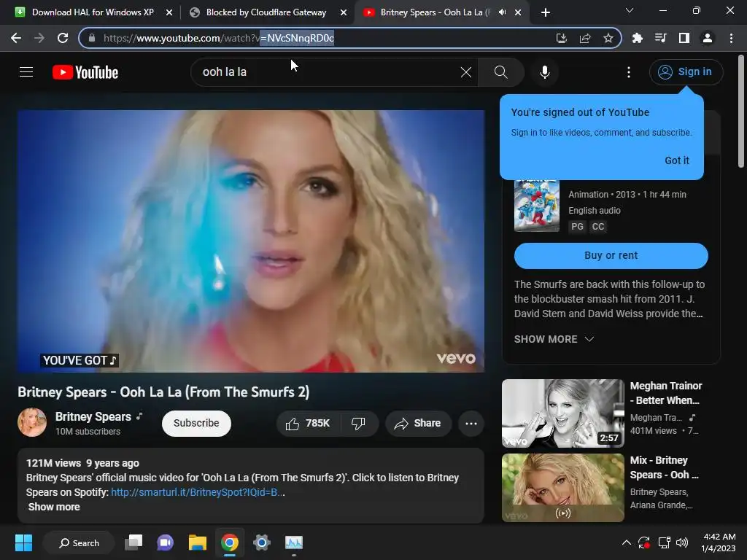
Task: Like the video with thumbs-up 785K
Action: 308,424
